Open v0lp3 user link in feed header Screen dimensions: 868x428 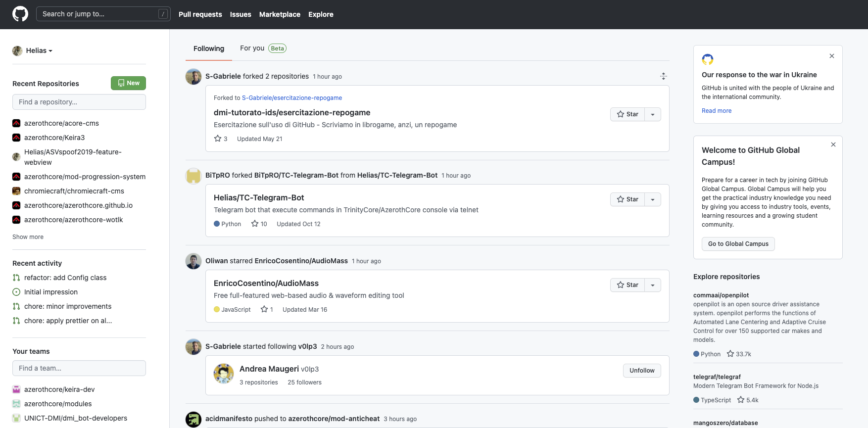pos(307,346)
